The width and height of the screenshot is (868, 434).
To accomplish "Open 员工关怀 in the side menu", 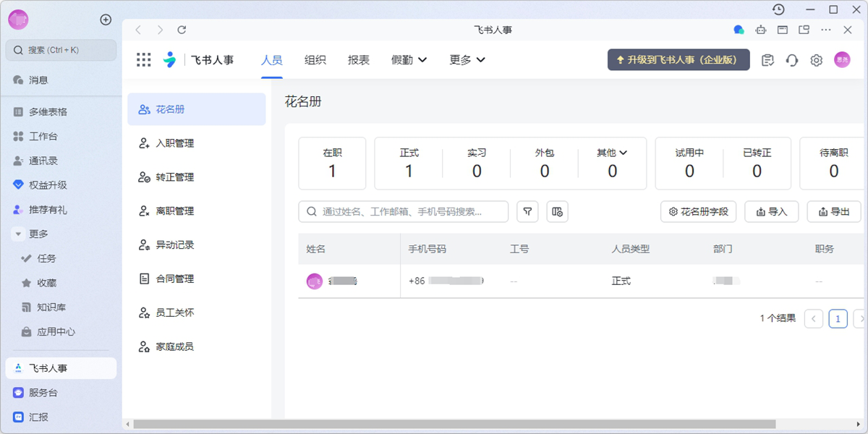I will [x=197, y=313].
